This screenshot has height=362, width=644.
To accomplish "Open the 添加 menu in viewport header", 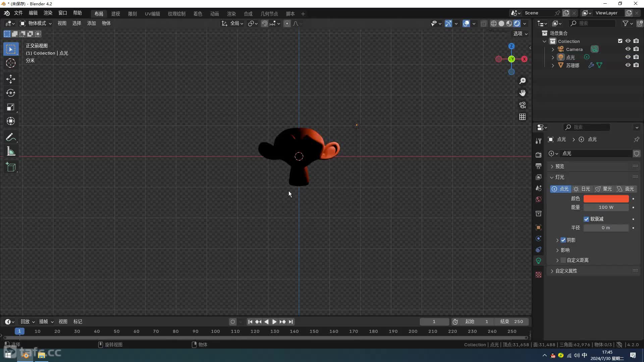I will point(92,23).
